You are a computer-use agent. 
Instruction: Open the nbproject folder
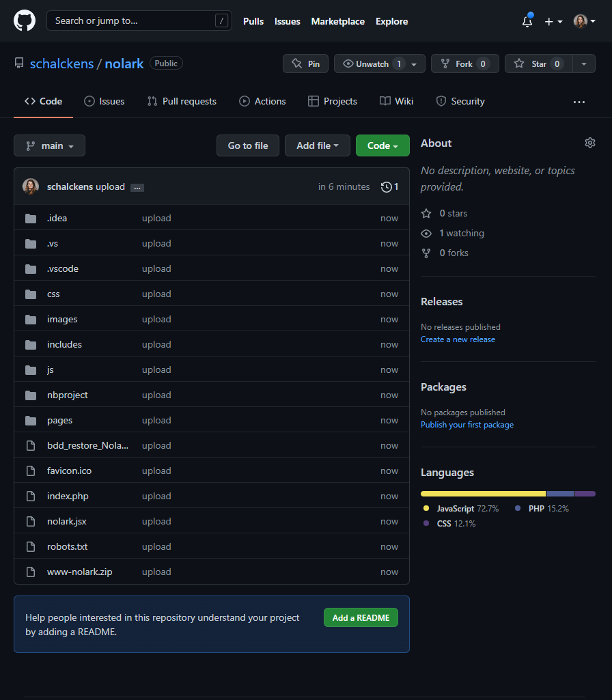68,395
